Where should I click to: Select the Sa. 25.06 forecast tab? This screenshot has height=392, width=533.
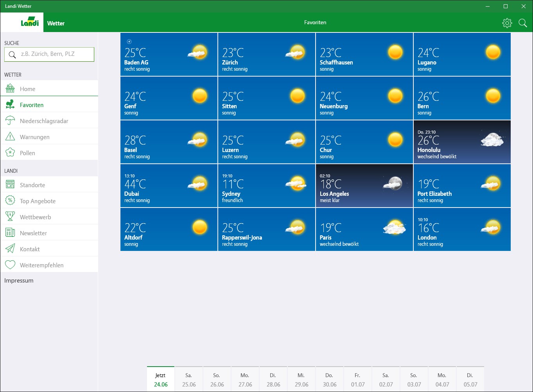point(189,379)
